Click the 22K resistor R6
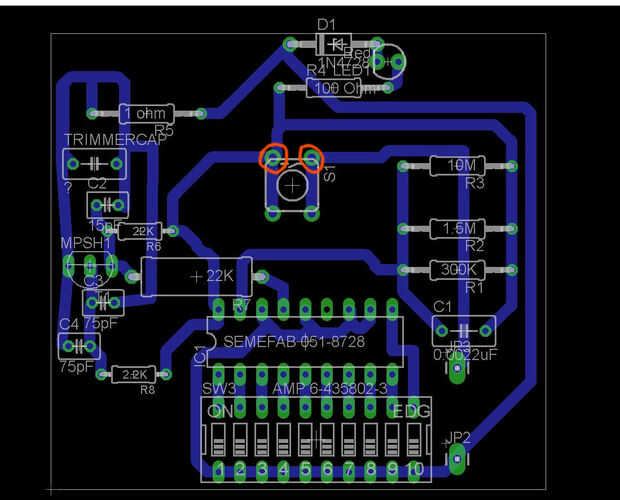 (x=140, y=231)
